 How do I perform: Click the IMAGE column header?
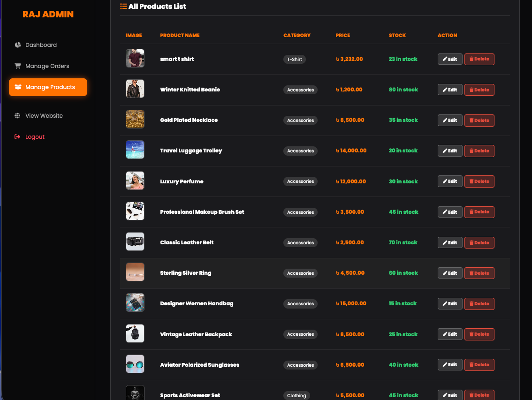tap(134, 35)
